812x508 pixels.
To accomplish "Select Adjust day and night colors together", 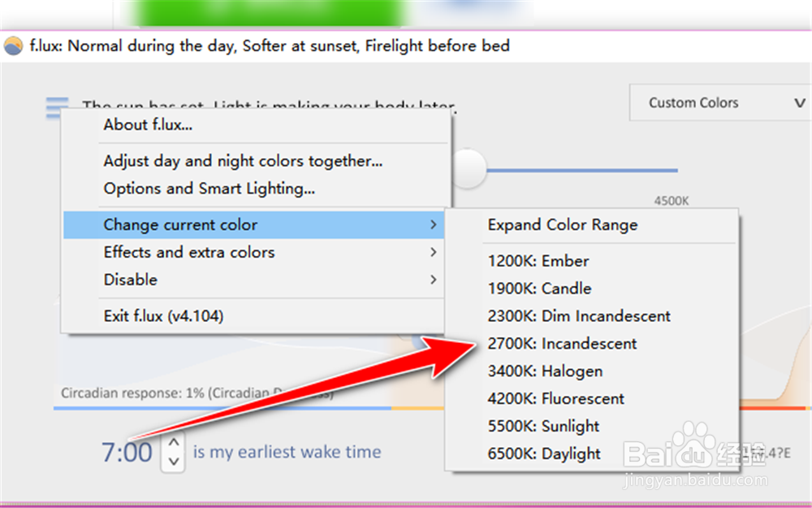I will point(243,161).
